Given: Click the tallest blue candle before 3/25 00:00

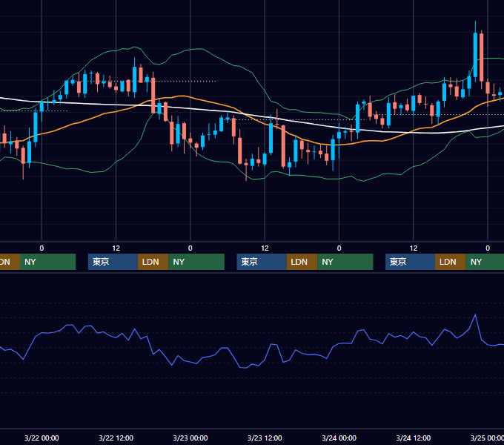Looking at the screenshot, I should (x=475, y=55).
